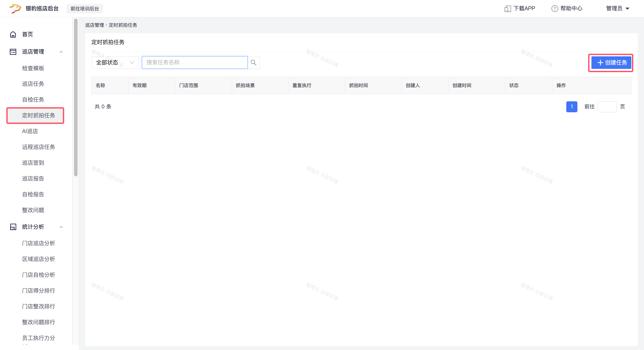This screenshot has height=350, width=644.
Task: Click the magnifier search icon
Action: click(x=253, y=62)
